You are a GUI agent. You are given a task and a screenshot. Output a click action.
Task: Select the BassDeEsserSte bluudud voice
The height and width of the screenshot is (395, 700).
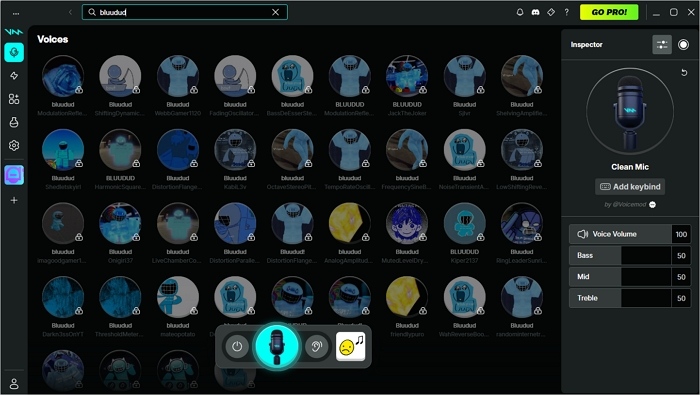coord(292,76)
